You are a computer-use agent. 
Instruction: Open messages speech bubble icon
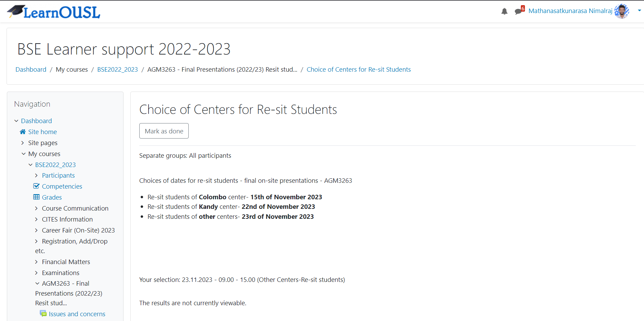coord(518,11)
